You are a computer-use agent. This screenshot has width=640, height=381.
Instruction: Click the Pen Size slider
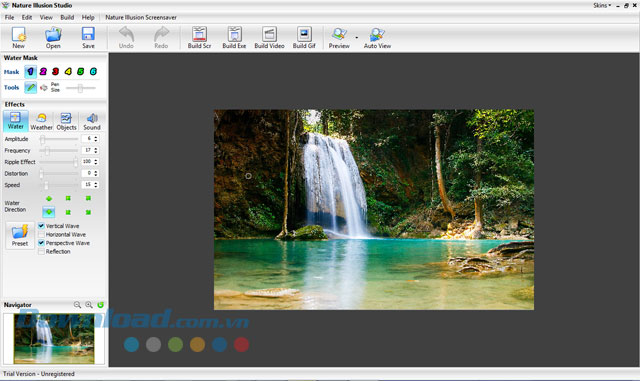(x=80, y=88)
